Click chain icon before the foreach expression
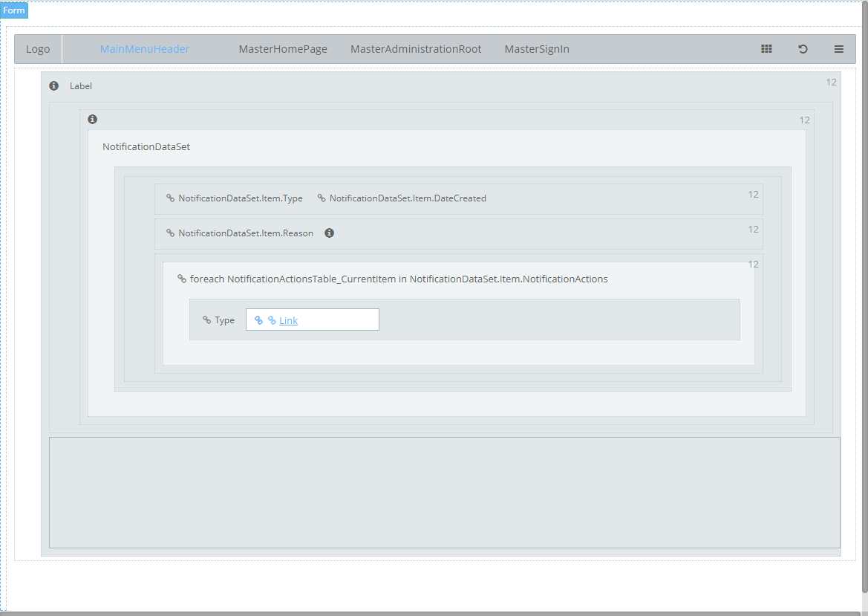Viewport: 868px width, 616px height. click(182, 279)
